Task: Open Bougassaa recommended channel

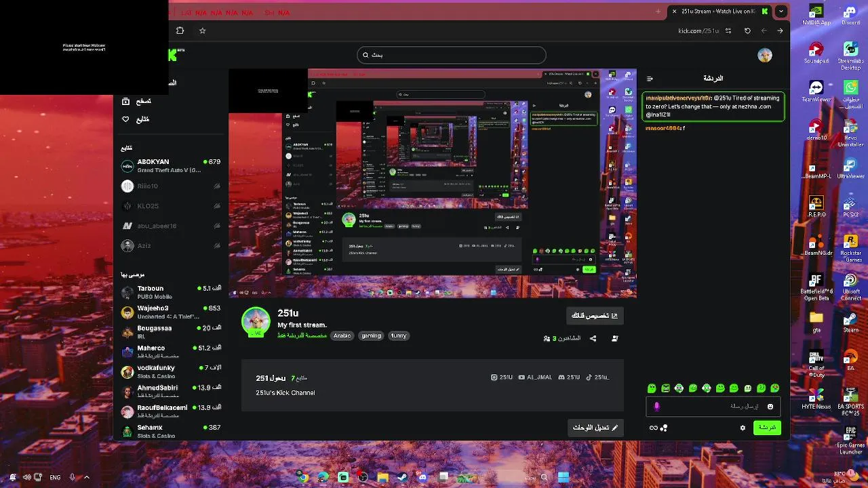Action: tap(170, 331)
